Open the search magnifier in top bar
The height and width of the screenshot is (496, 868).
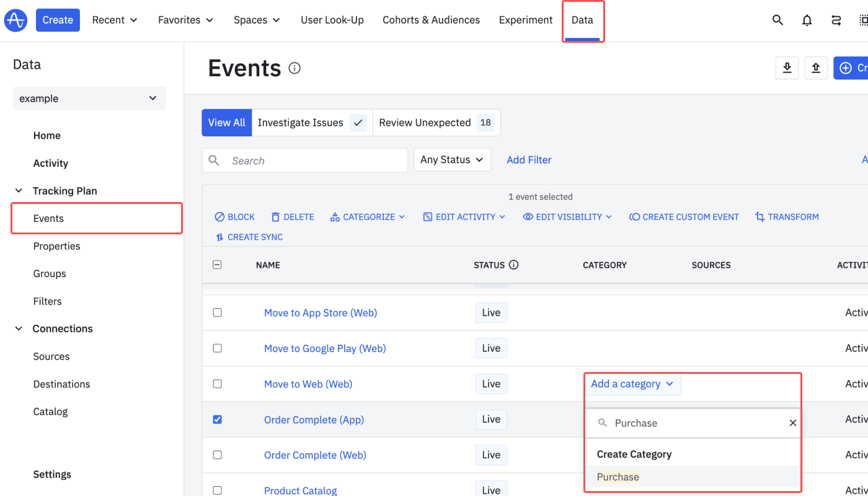click(x=777, y=20)
